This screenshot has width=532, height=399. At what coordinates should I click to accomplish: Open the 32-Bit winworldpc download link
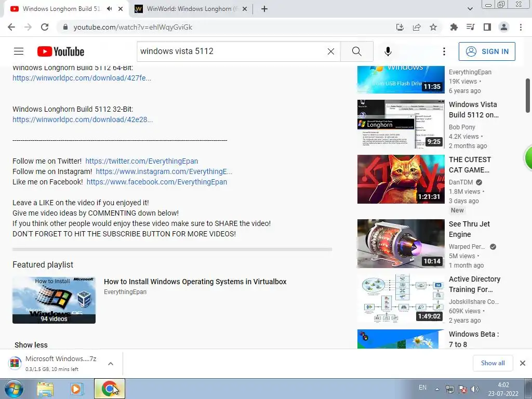pyautogui.click(x=83, y=119)
